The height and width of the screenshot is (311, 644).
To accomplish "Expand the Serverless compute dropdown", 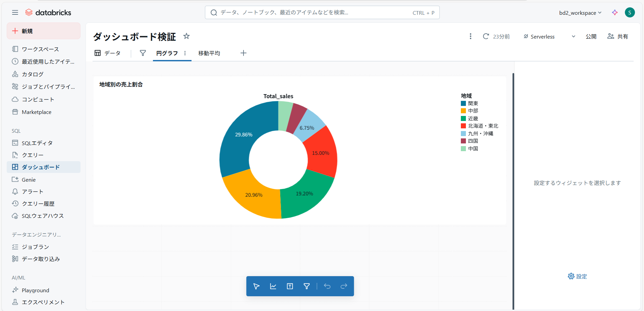I will (x=573, y=37).
